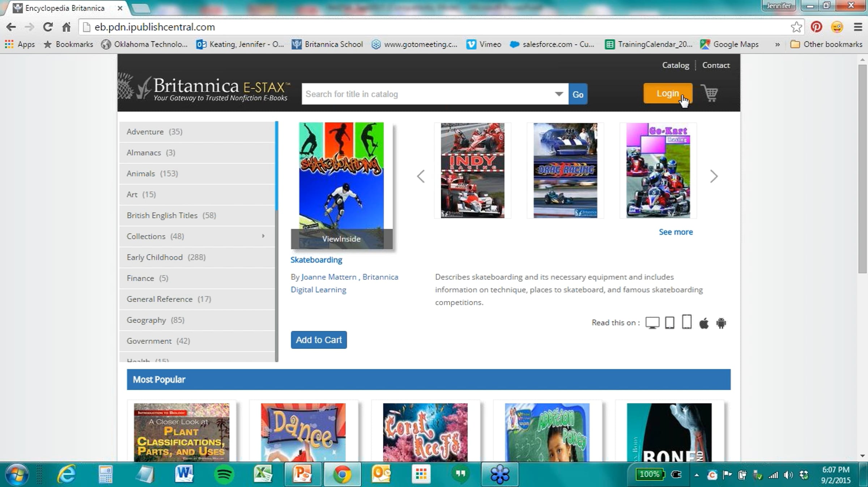
Task: Select the Animals category
Action: click(197, 174)
